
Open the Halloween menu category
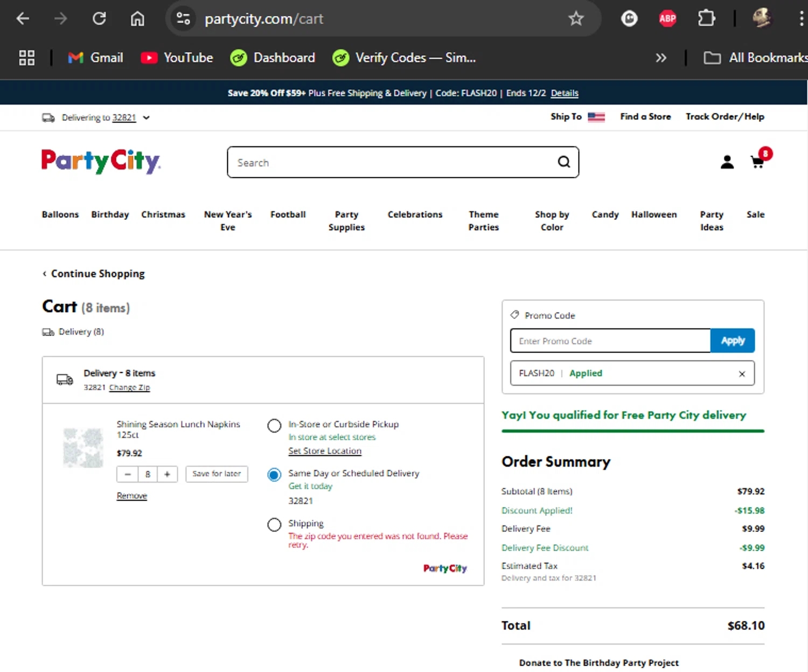[653, 214]
